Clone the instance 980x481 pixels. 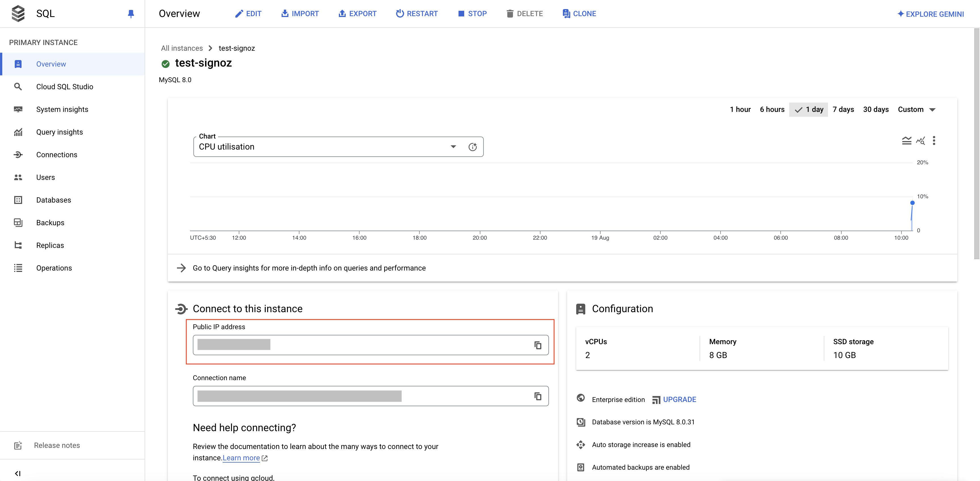[579, 14]
